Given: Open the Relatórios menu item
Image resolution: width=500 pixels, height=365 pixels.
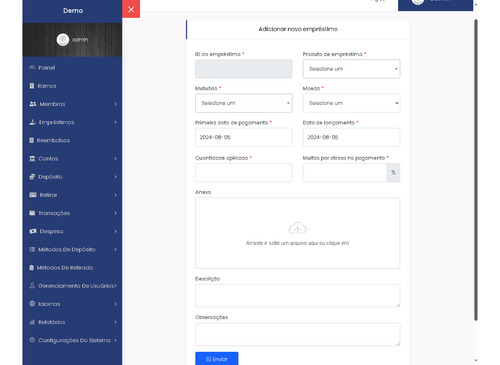Looking at the screenshot, I should (72, 322).
